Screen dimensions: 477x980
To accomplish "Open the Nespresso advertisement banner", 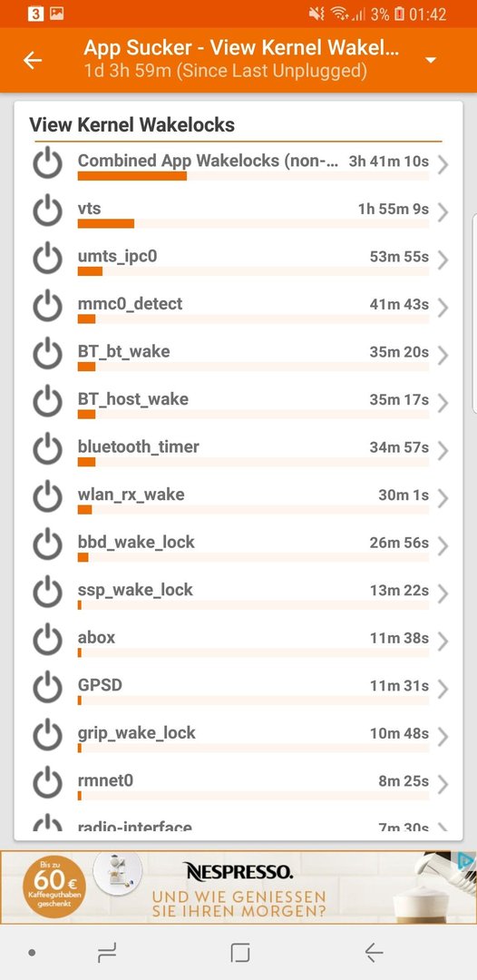I will [x=238, y=887].
